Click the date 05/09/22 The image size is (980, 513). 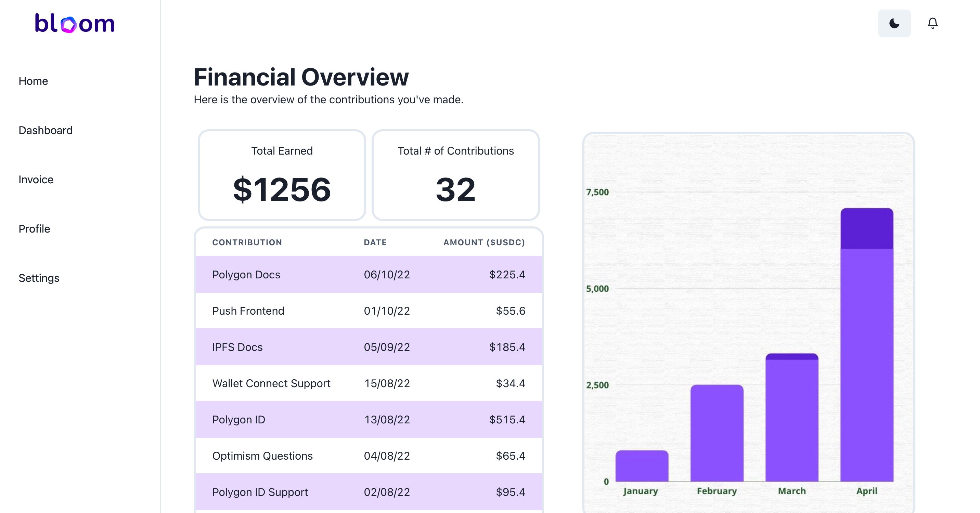387,347
